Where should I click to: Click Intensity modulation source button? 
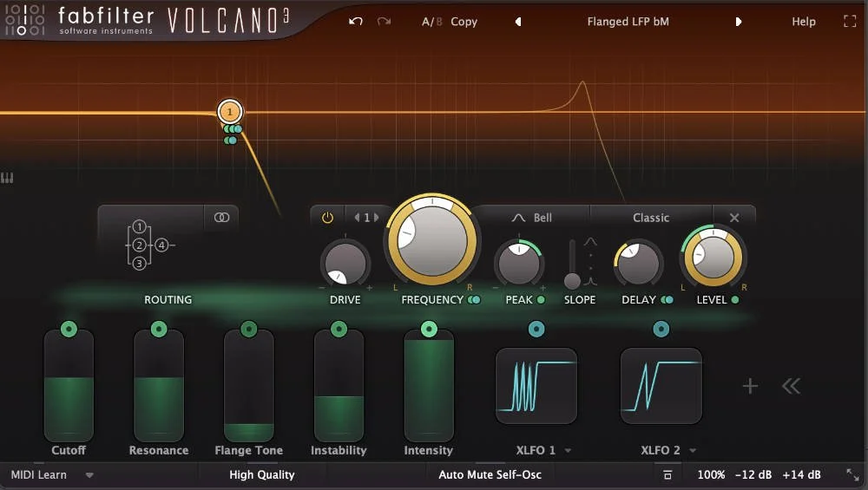tap(429, 329)
